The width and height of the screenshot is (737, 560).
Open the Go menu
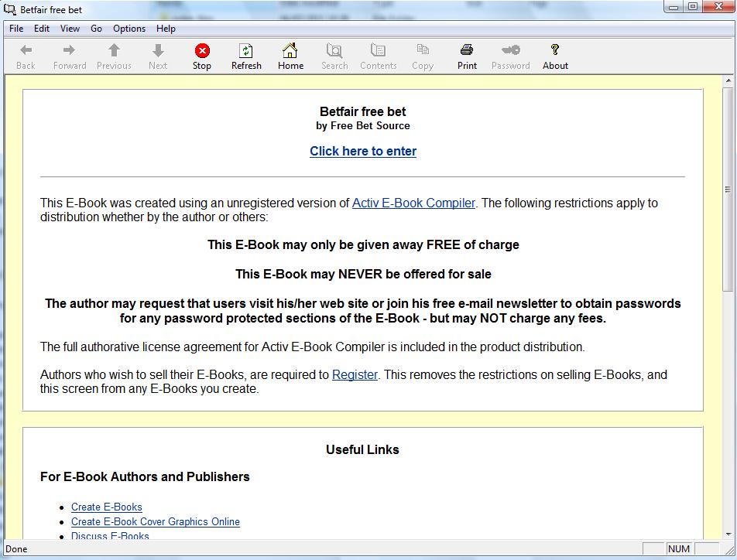(x=96, y=29)
